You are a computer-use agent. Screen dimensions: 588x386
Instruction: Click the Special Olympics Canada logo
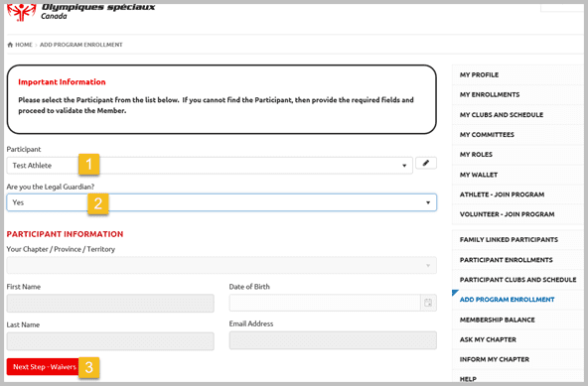coord(80,12)
